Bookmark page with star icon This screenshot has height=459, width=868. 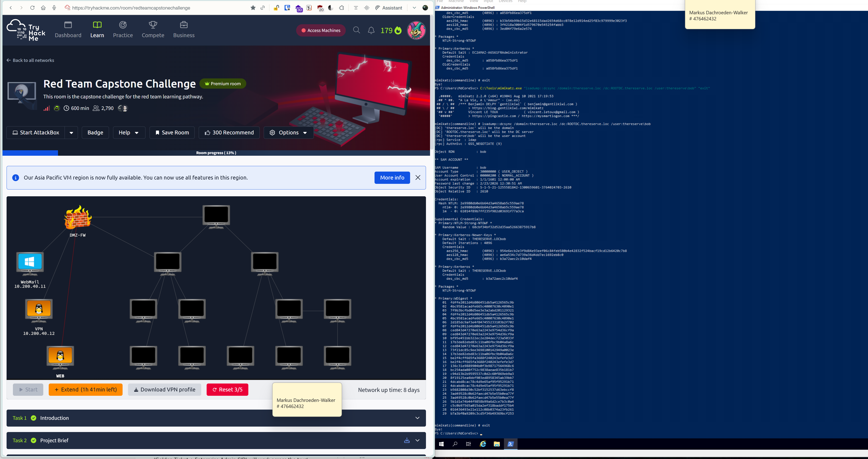click(x=253, y=8)
